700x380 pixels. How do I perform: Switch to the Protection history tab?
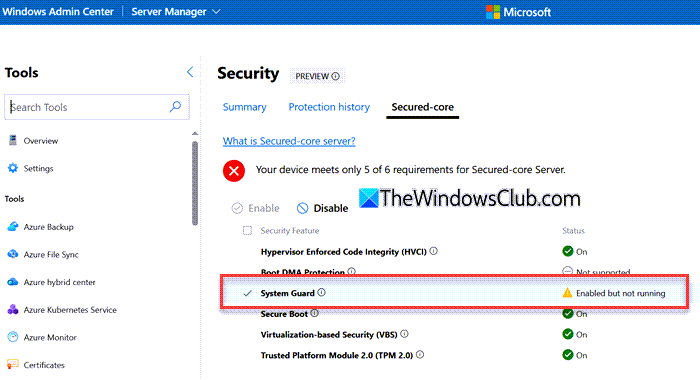point(329,107)
